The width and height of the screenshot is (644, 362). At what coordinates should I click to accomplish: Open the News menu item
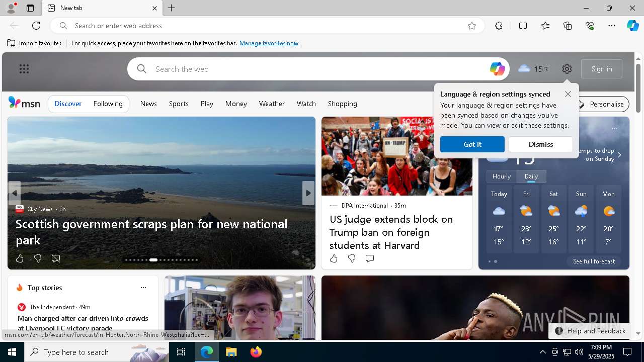tap(148, 104)
